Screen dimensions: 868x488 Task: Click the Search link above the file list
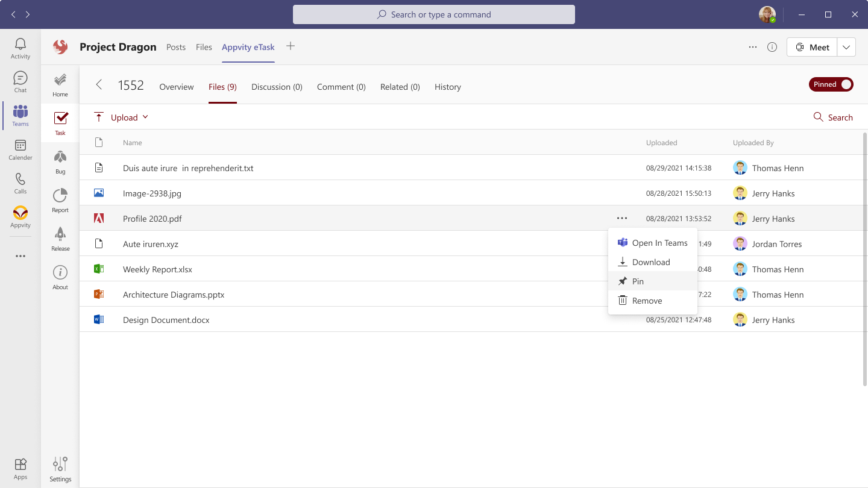click(833, 117)
